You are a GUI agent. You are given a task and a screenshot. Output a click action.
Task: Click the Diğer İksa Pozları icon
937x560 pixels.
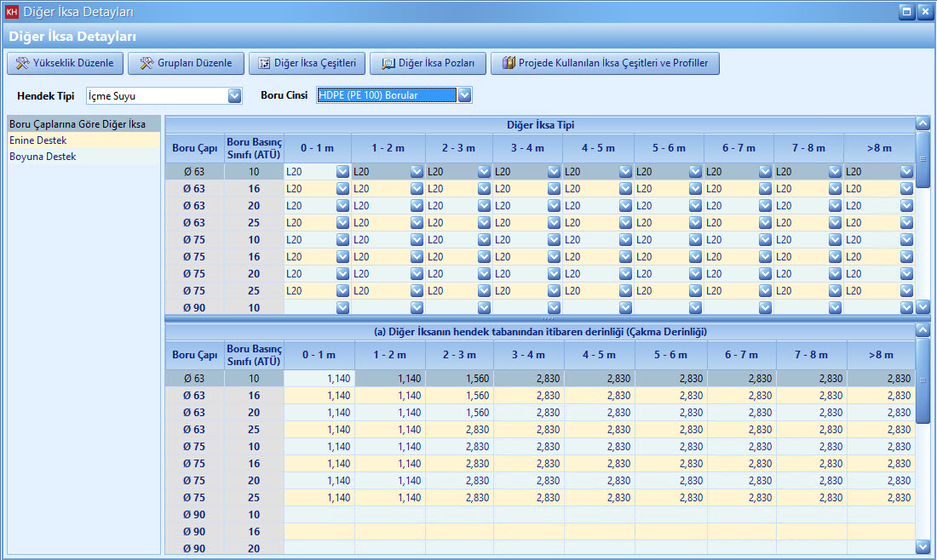(388, 63)
